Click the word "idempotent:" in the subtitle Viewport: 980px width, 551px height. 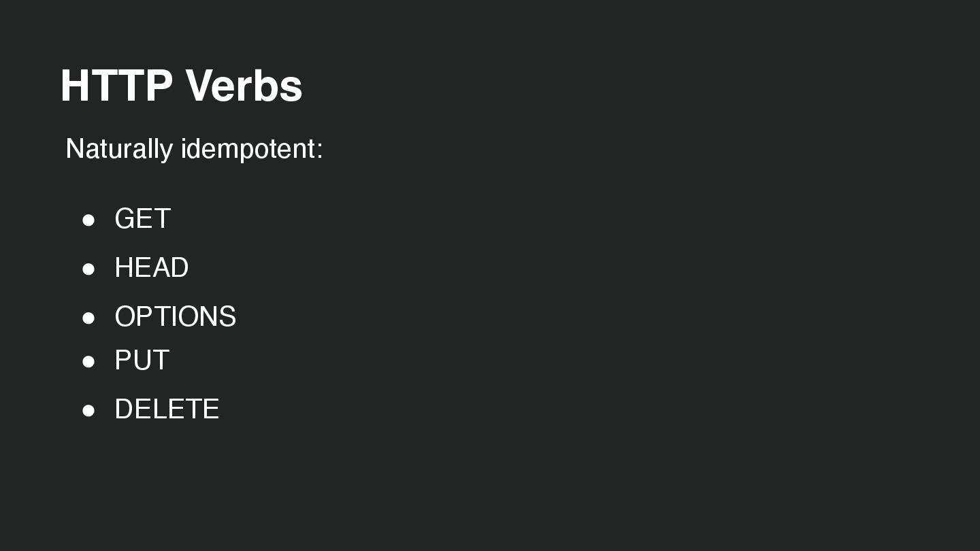click(252, 149)
